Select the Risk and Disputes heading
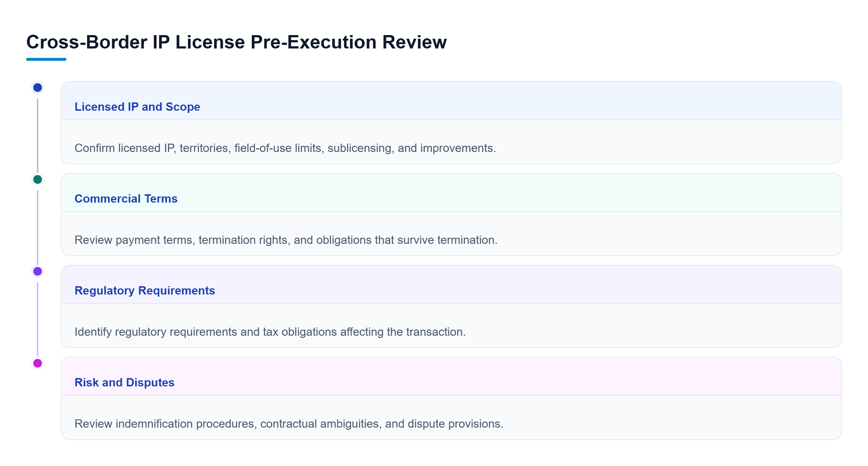The height and width of the screenshot is (466, 868). 124,382
